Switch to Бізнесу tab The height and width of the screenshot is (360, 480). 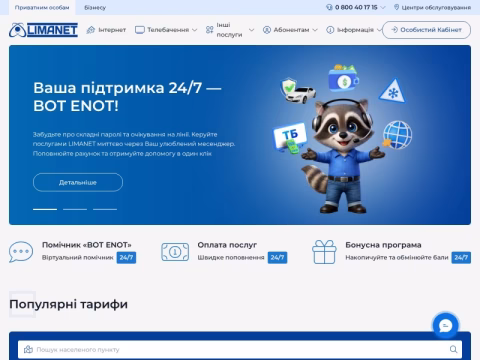pyautogui.click(x=95, y=7)
